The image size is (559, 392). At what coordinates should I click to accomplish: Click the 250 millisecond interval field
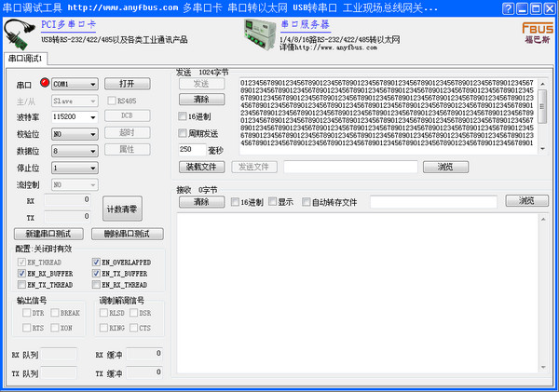[x=191, y=149]
